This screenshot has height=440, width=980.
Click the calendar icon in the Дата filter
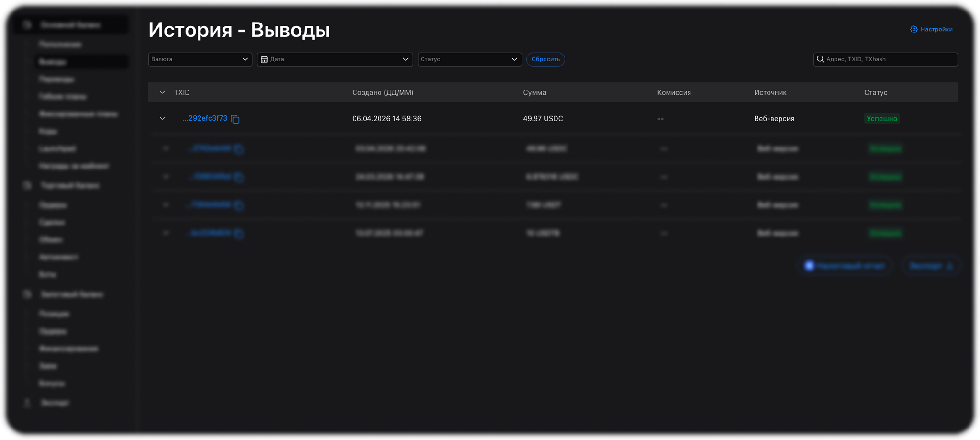(264, 59)
